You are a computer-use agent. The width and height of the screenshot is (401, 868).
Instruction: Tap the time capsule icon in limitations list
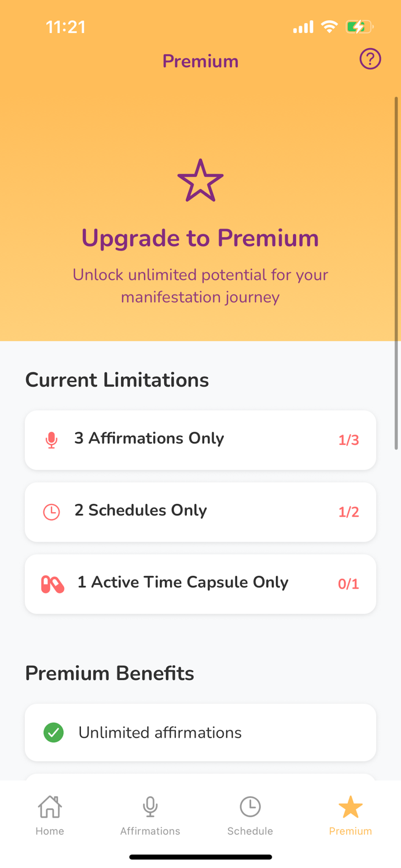coord(51,584)
